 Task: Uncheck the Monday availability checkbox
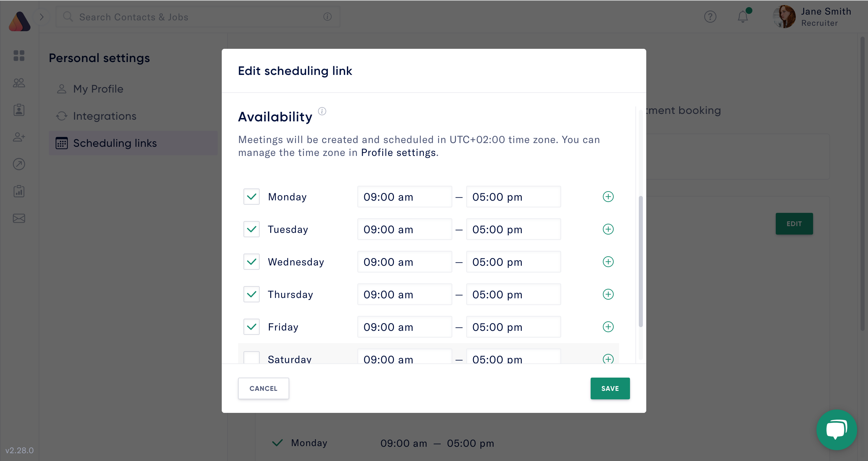251,197
